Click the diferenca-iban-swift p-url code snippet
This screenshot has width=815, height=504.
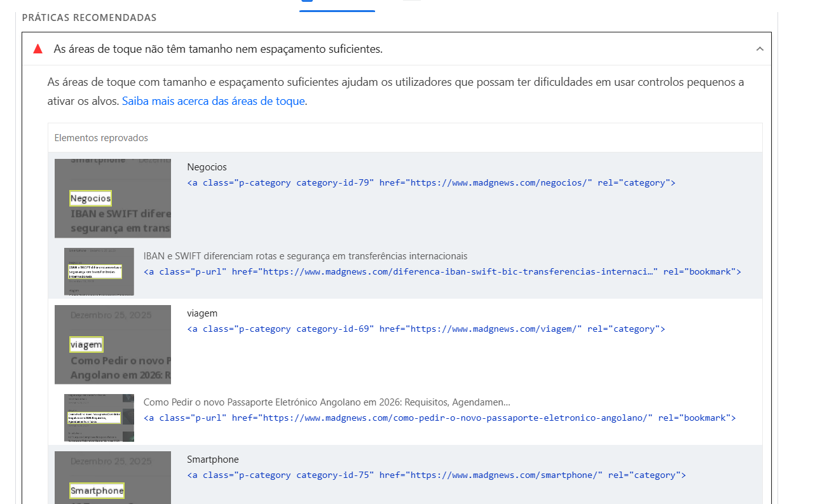[x=442, y=272]
